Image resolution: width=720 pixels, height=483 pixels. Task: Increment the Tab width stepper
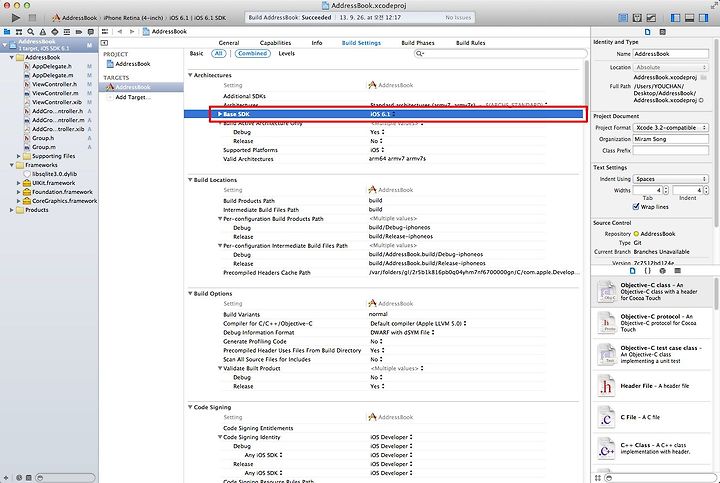pos(665,188)
